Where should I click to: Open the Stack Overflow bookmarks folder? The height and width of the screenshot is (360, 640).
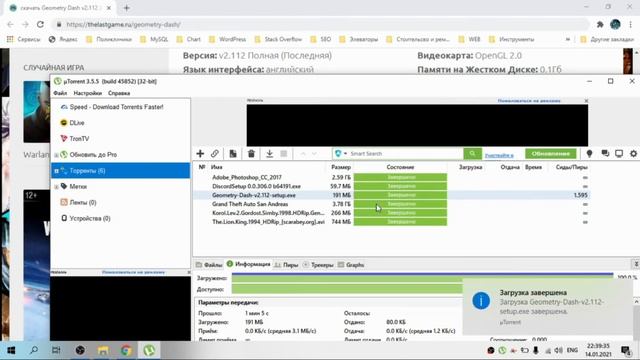[278, 40]
